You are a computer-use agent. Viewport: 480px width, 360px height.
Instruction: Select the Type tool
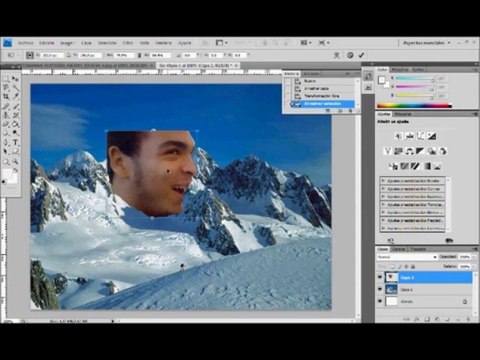[15, 143]
